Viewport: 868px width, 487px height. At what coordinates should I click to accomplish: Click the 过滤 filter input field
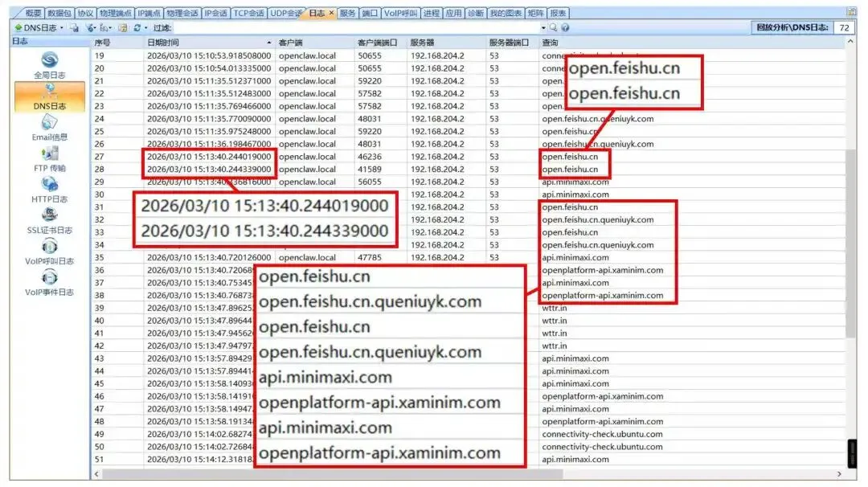(355, 27)
